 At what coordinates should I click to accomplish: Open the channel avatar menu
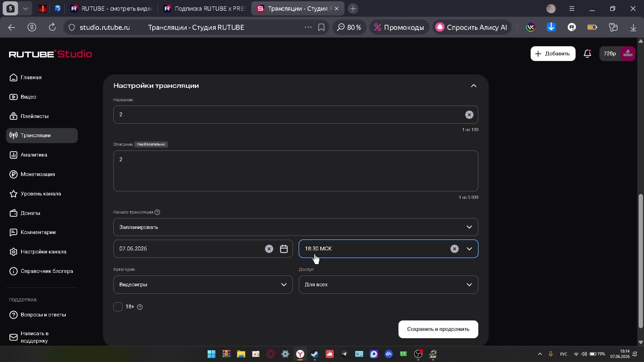click(x=628, y=54)
